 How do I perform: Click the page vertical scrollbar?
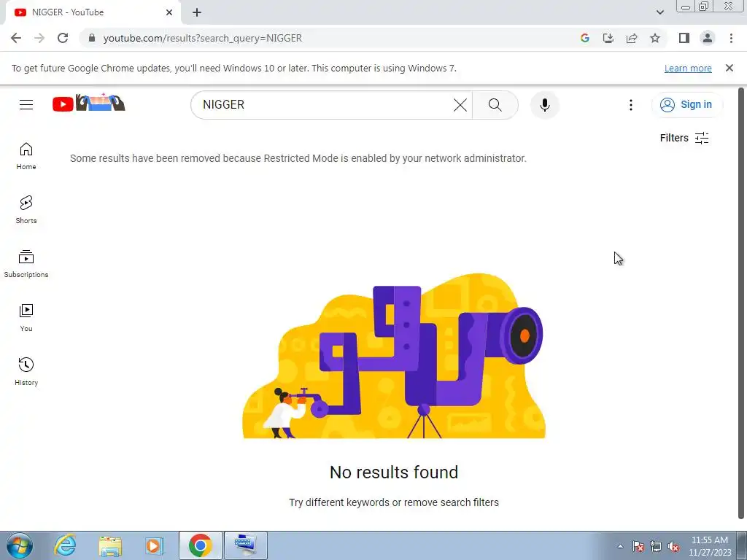coord(741,303)
